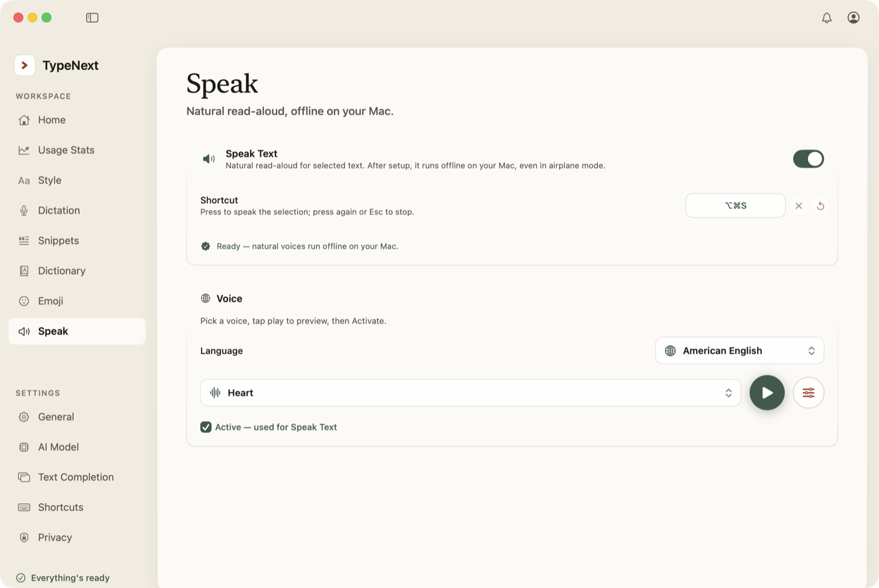The height and width of the screenshot is (588, 879).
Task: Click the Shortcuts keyboard icon
Action: click(x=24, y=508)
